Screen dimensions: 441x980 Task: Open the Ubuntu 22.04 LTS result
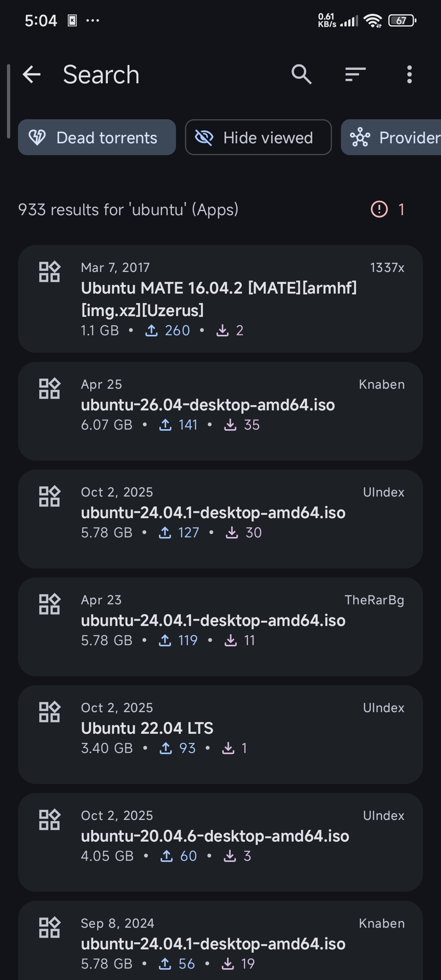(220, 735)
